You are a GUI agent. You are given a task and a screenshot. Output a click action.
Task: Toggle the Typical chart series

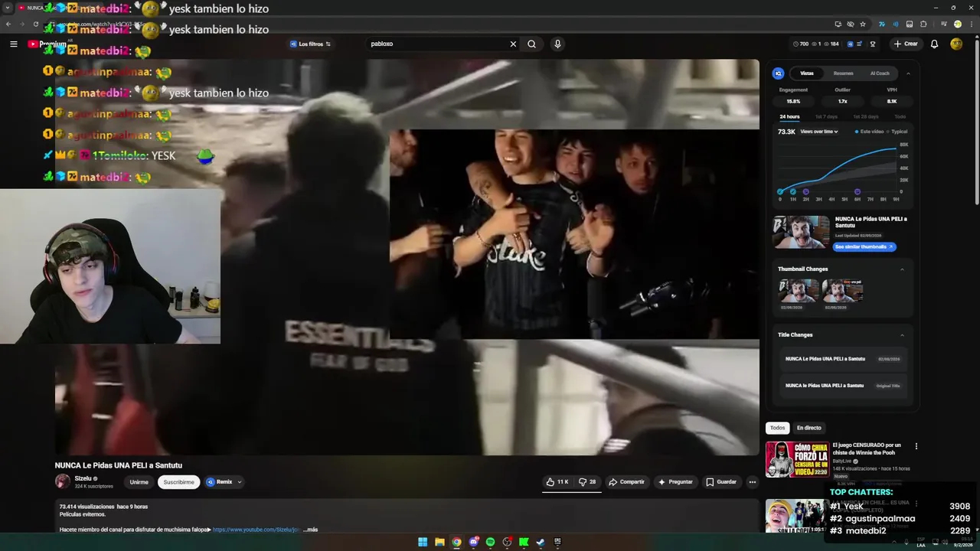point(897,132)
